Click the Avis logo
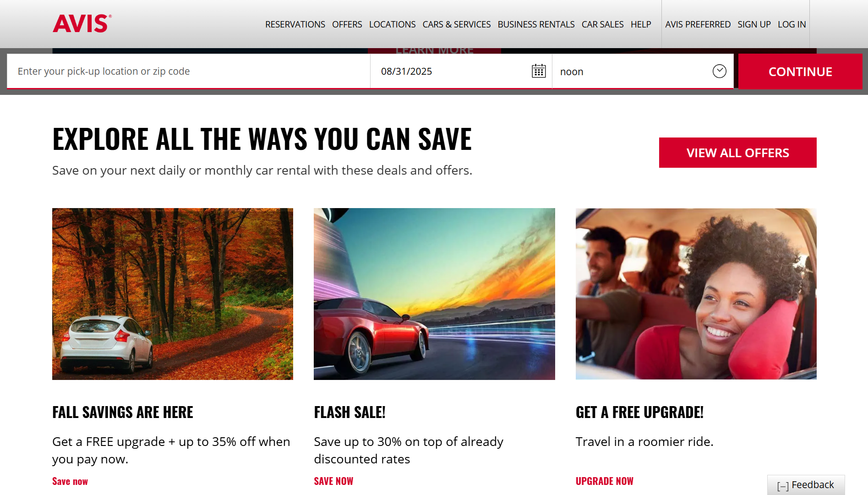The height and width of the screenshot is (495, 868). tap(82, 24)
